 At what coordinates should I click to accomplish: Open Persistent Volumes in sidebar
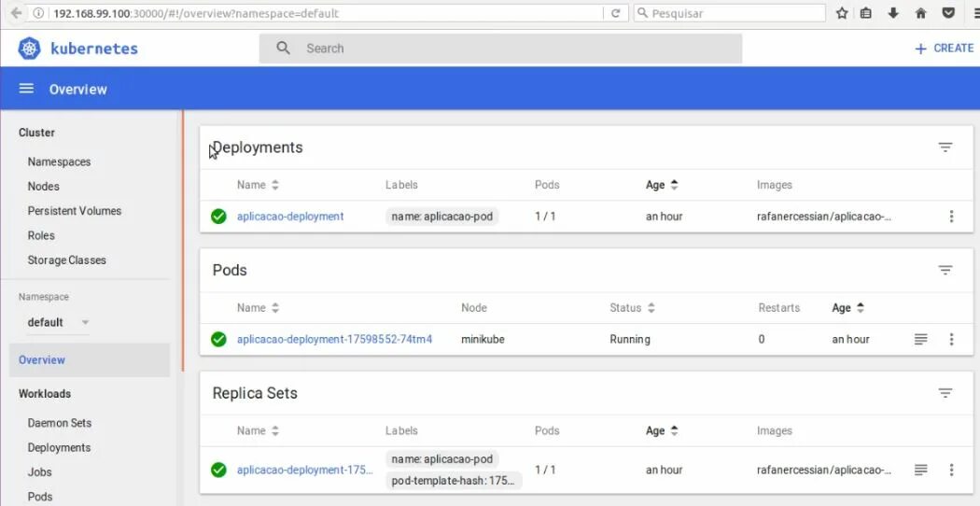click(75, 211)
